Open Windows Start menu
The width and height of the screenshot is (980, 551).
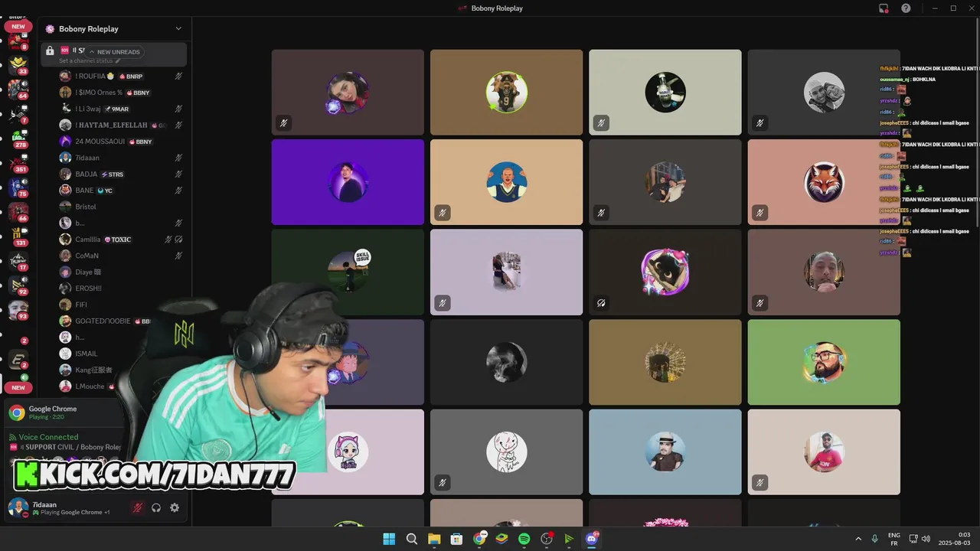click(x=389, y=539)
